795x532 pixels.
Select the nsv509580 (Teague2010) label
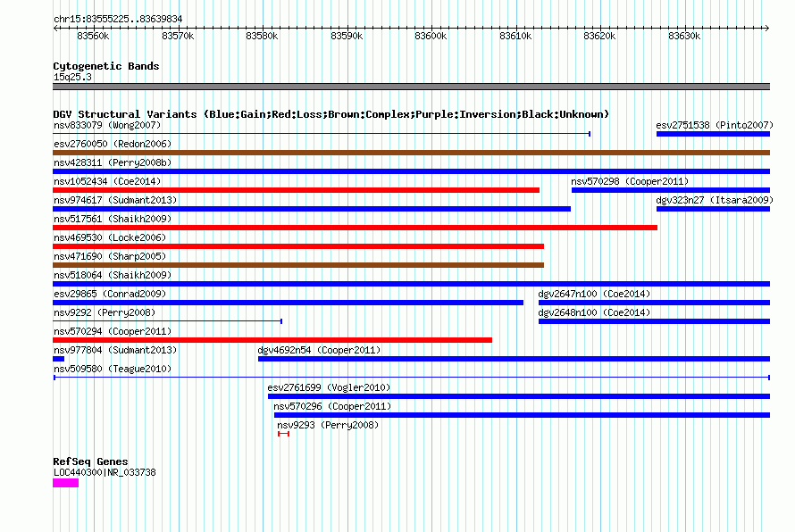point(113,369)
